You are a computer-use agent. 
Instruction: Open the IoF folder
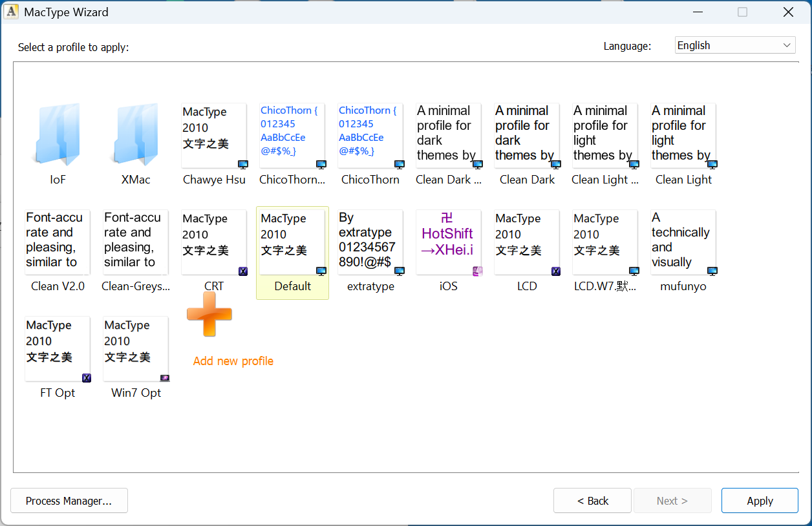[58, 136]
